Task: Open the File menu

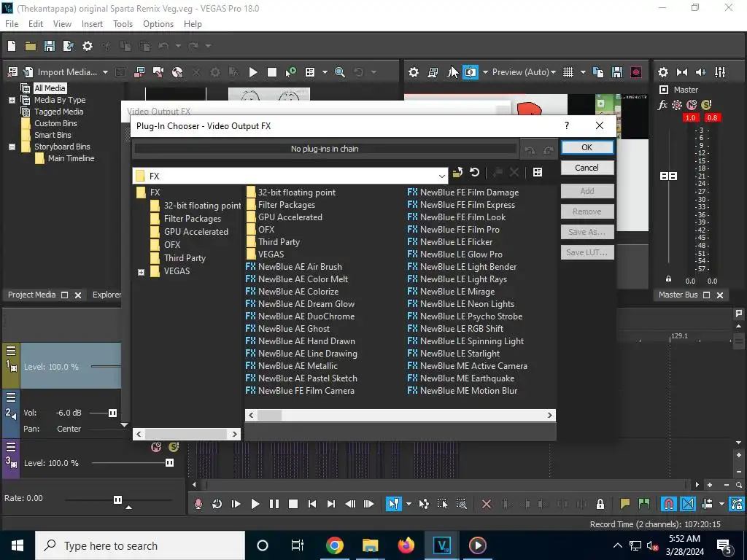Action: tap(12, 24)
